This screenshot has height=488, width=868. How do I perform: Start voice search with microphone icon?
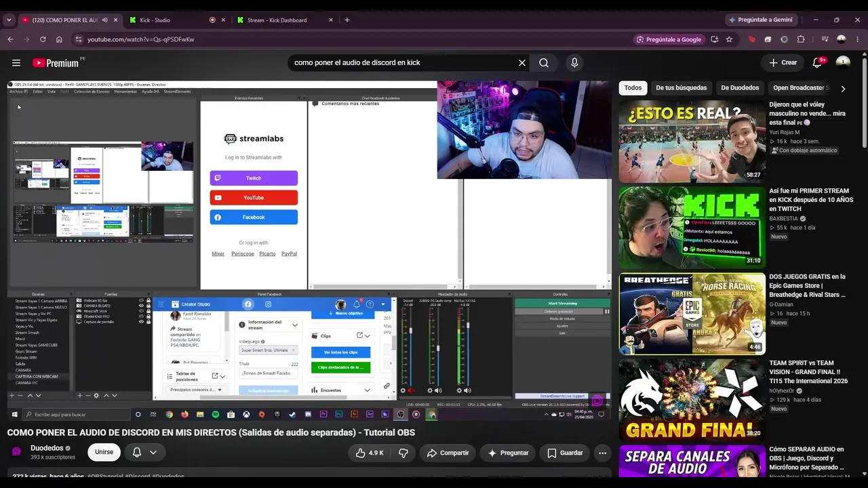[x=574, y=63]
